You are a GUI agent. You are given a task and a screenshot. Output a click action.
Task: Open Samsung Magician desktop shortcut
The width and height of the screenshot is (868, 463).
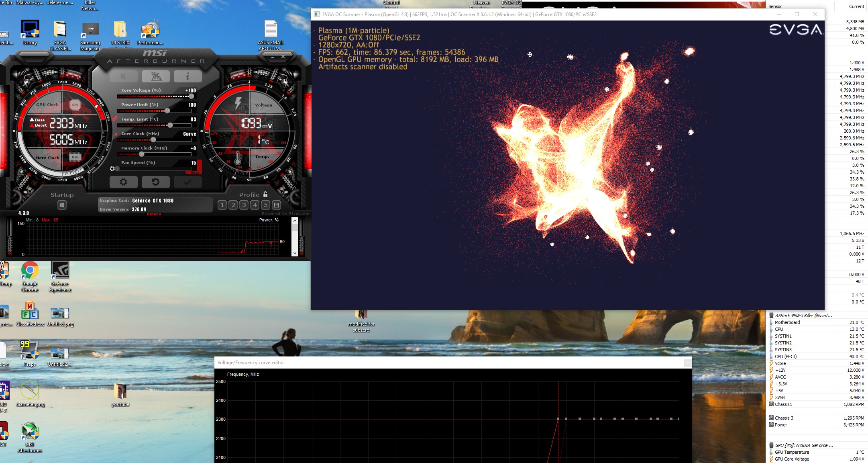click(90, 35)
